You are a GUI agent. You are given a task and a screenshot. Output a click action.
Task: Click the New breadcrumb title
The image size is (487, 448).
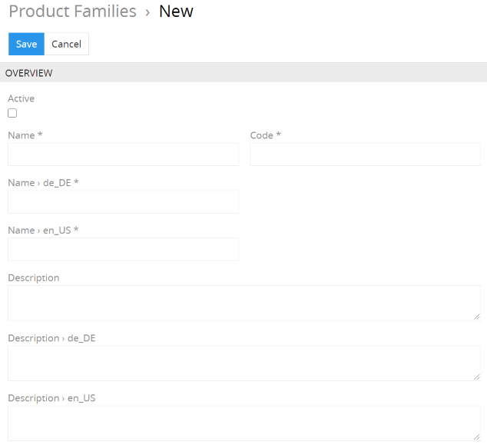coord(176,12)
